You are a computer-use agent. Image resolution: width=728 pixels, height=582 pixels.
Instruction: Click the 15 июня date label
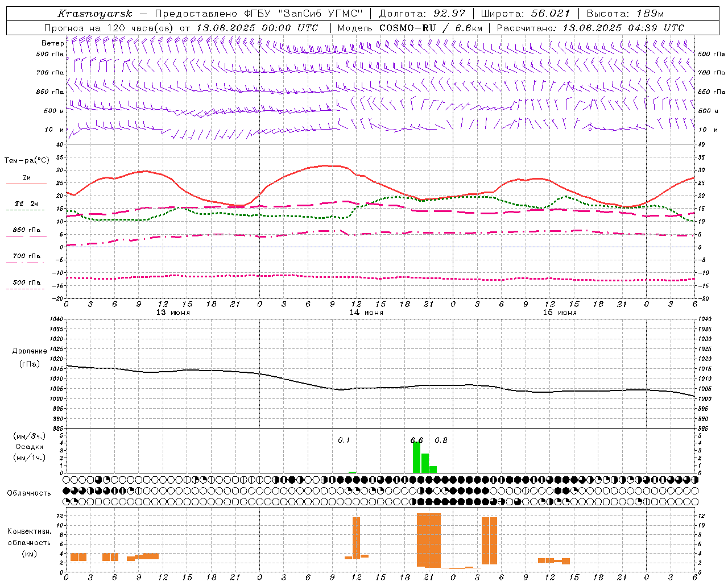tap(560, 313)
